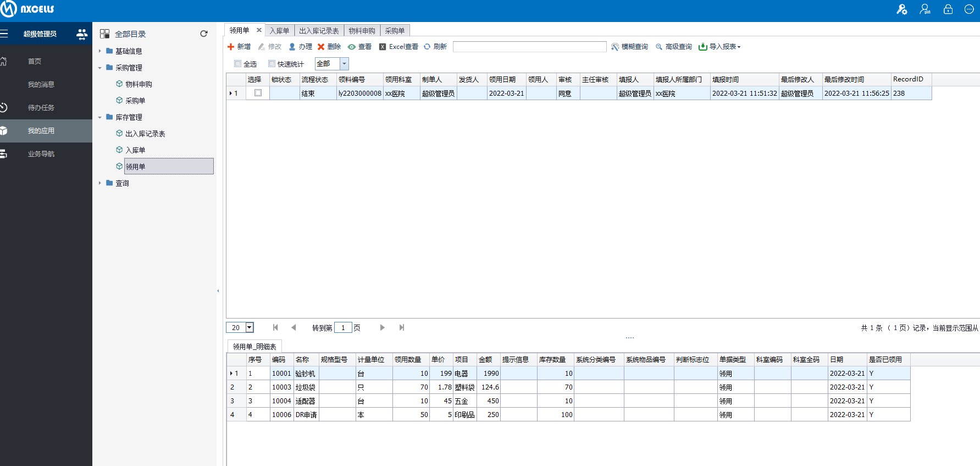
Task: Click the red 删除 delete icon
Action: pyautogui.click(x=321, y=47)
